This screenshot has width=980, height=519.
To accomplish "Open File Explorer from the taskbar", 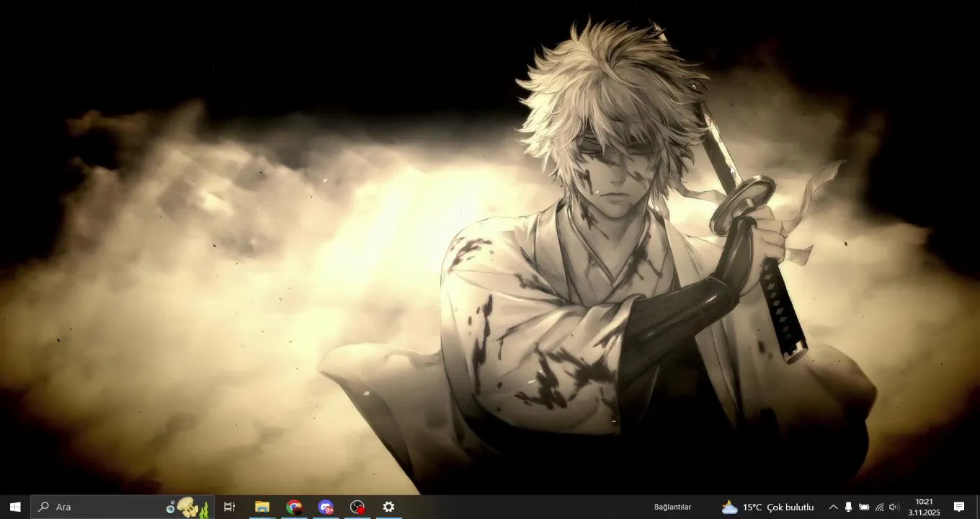I will 262,507.
